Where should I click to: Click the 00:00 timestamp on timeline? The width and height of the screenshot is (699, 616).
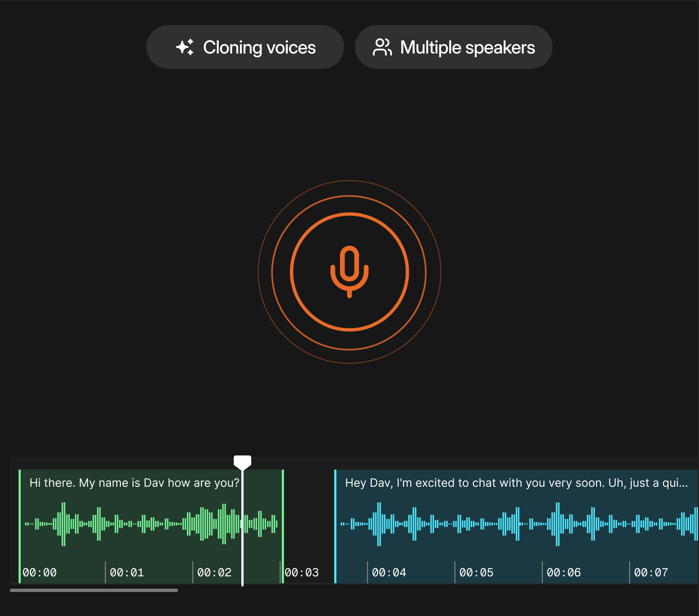(39, 572)
